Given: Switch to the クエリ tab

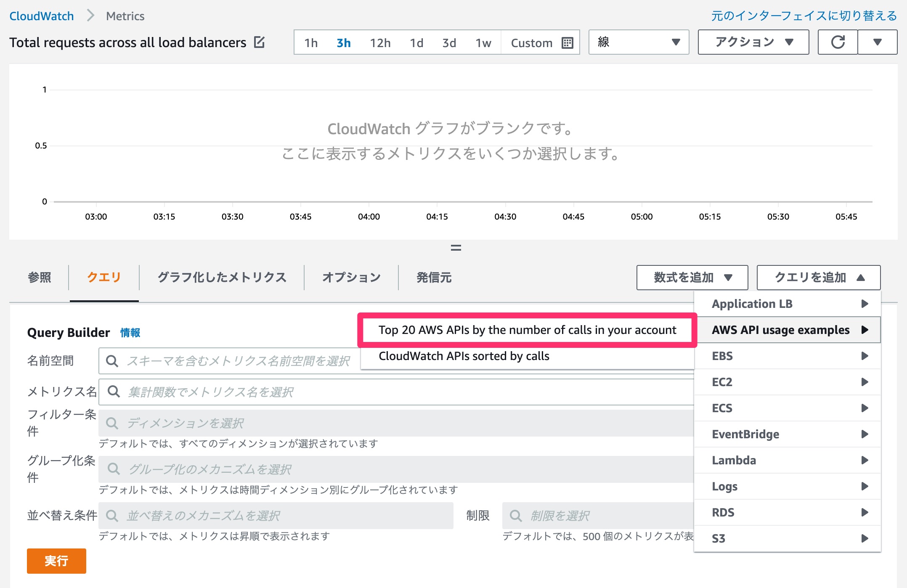Looking at the screenshot, I should pos(104,278).
